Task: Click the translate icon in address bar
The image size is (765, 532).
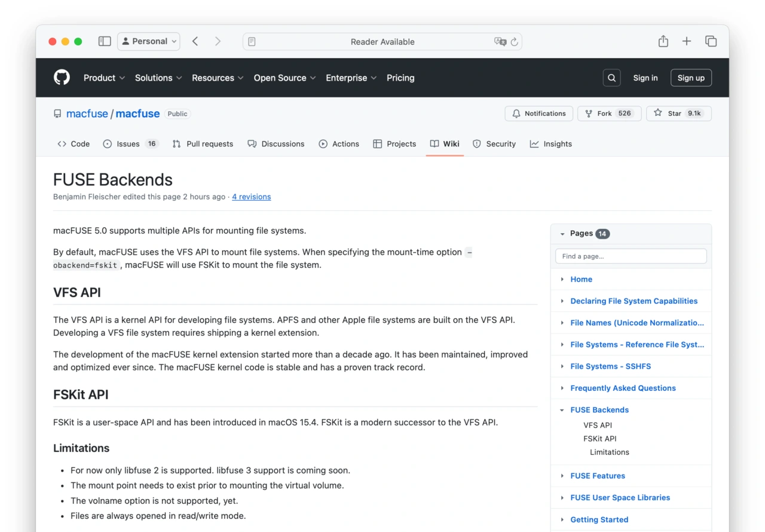Action: pyautogui.click(x=500, y=41)
